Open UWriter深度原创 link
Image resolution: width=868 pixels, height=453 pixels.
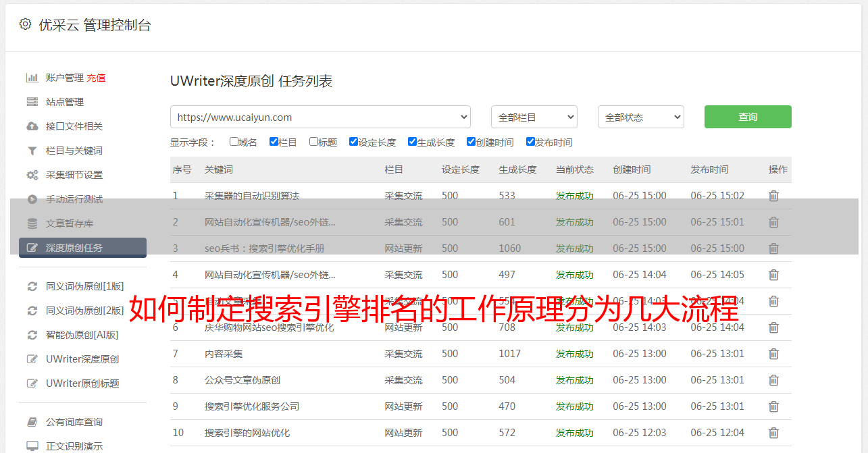click(x=82, y=359)
